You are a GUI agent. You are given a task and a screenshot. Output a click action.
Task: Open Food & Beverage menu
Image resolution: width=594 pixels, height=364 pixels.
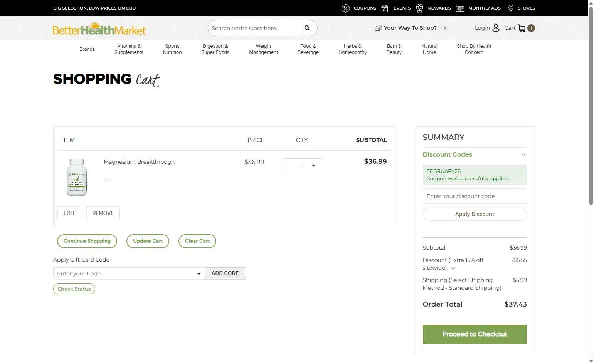pos(308,49)
